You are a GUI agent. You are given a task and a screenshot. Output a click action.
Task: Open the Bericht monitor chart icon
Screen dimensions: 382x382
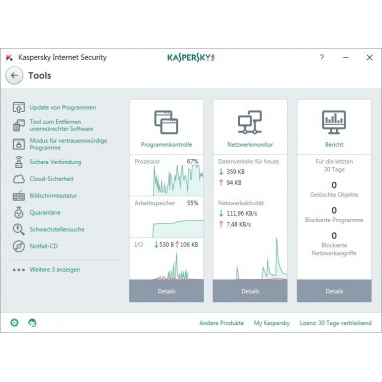click(334, 122)
